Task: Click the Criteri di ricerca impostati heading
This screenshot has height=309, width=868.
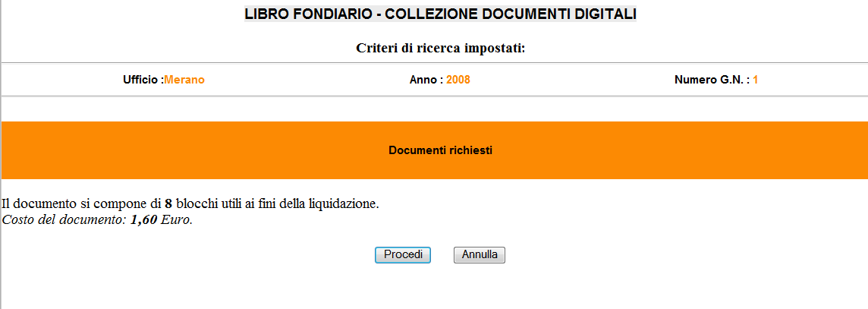Action: (x=441, y=49)
